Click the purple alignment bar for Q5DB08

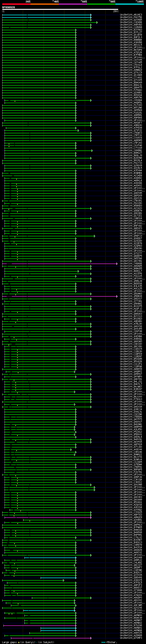click(x=60, y=297)
